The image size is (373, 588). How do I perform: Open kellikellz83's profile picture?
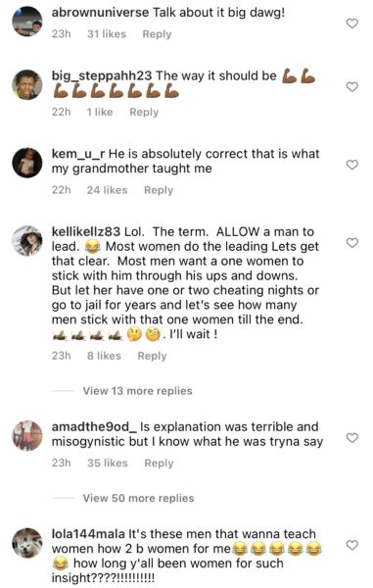coord(27,241)
